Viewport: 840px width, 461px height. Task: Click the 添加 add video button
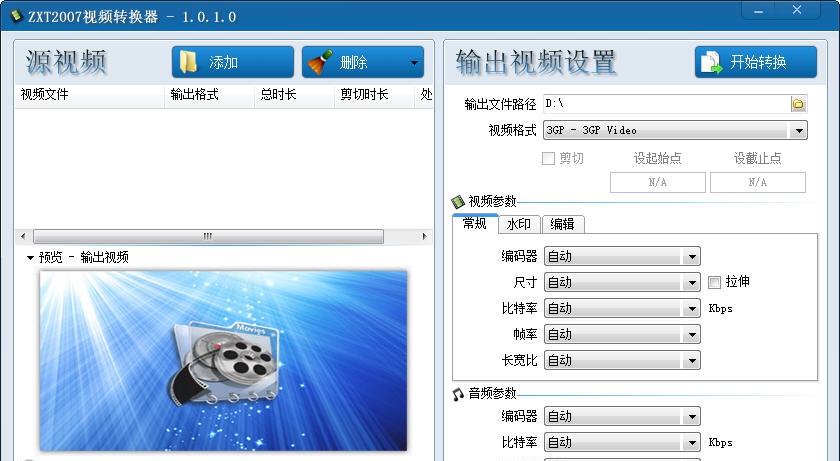[x=232, y=62]
